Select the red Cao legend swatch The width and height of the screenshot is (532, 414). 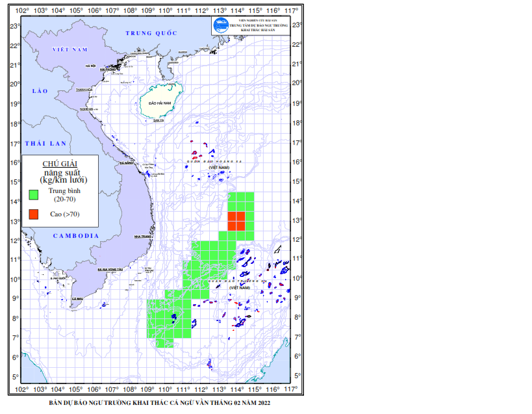34,214
